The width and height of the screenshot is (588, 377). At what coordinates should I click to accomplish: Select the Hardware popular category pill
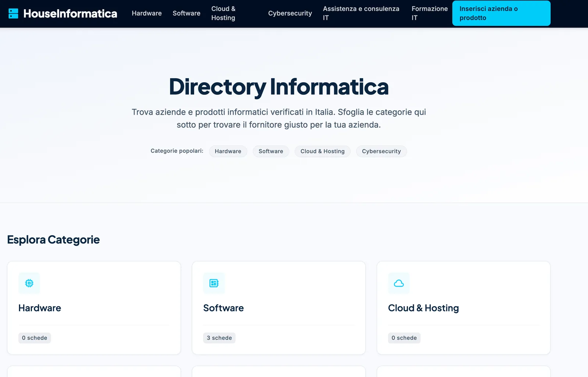pos(228,151)
